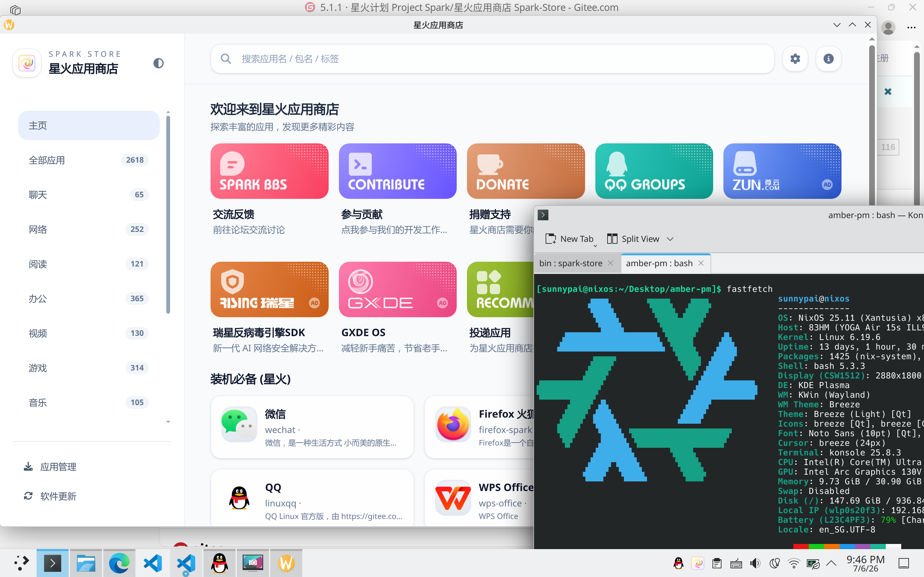Open 软件更新 software updates
The height and width of the screenshot is (577, 924).
click(92, 496)
